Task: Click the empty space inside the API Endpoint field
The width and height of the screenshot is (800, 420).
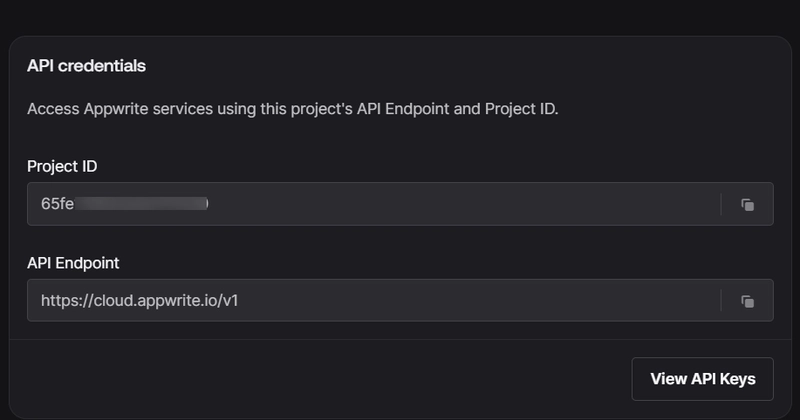Action: pos(479,300)
